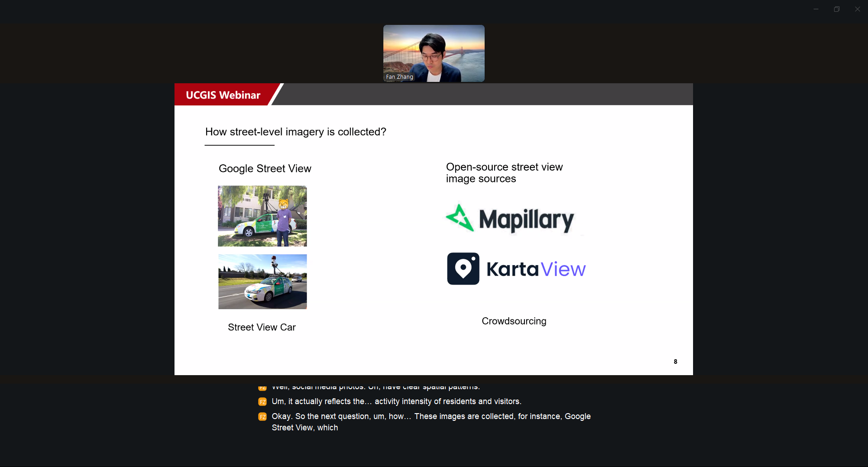Click the caption starting 'Okay. So the next question'
The image size is (868, 467).
[431, 422]
